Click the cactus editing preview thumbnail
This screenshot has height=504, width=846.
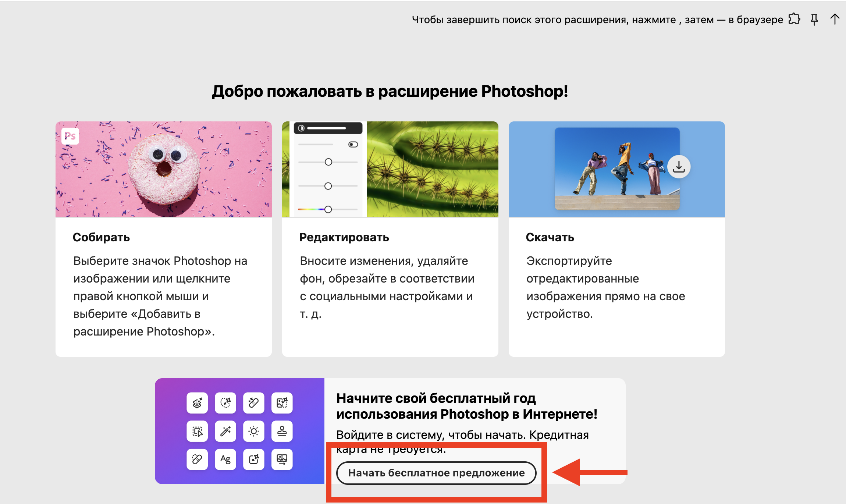tap(430, 169)
